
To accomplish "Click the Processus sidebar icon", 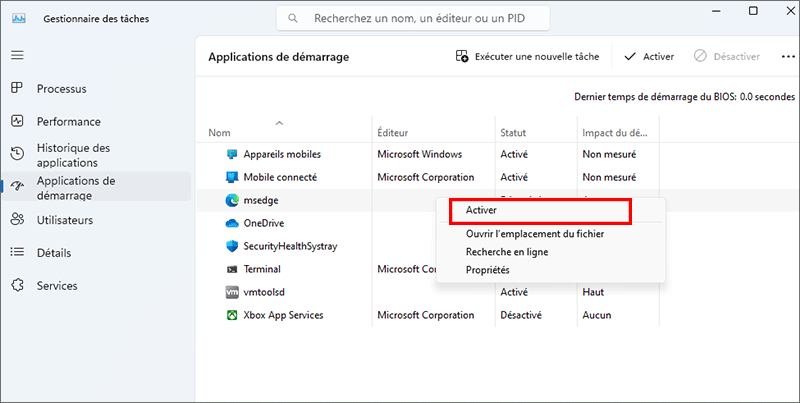I will (x=17, y=88).
